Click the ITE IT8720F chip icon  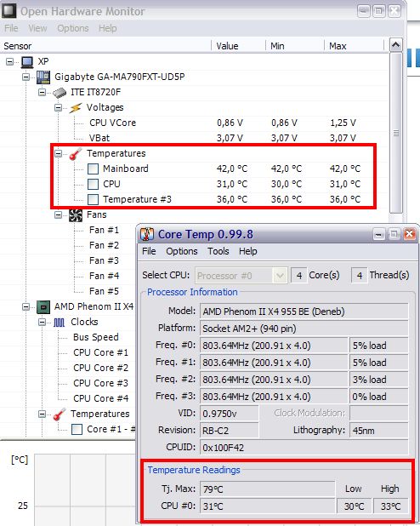click(60, 92)
